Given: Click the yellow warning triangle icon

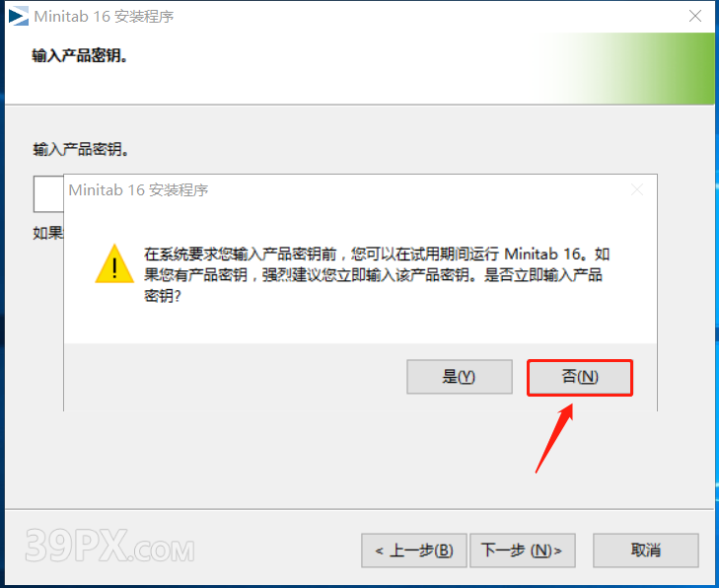Looking at the screenshot, I should [114, 264].
